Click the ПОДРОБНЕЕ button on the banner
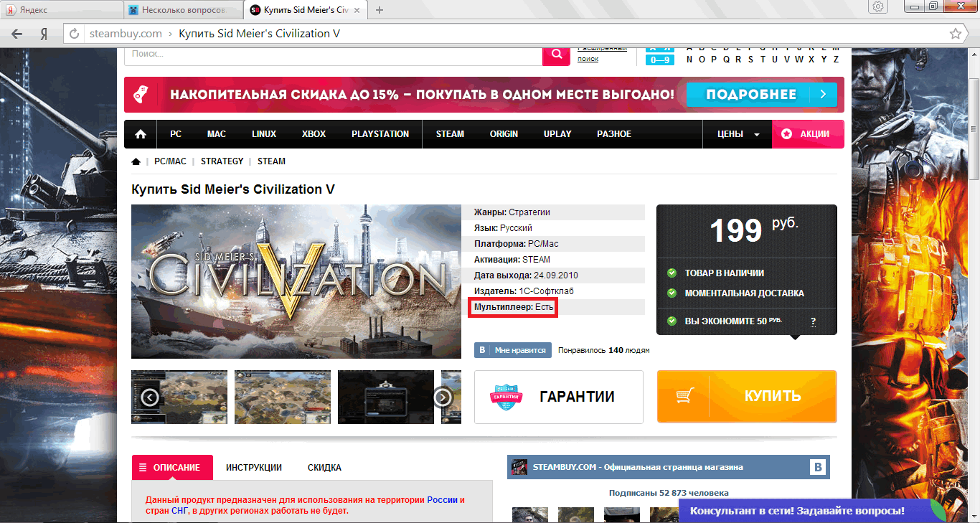The width and height of the screenshot is (980, 523). 761,95
